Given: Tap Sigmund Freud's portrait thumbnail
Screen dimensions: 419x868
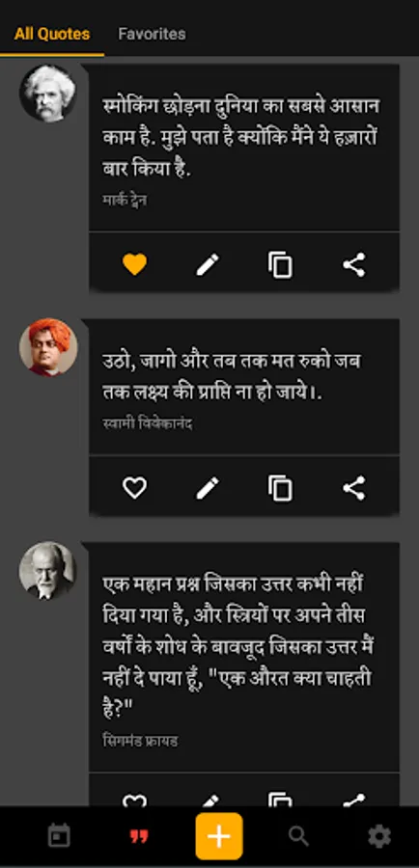Looking at the screenshot, I should coord(47,570).
